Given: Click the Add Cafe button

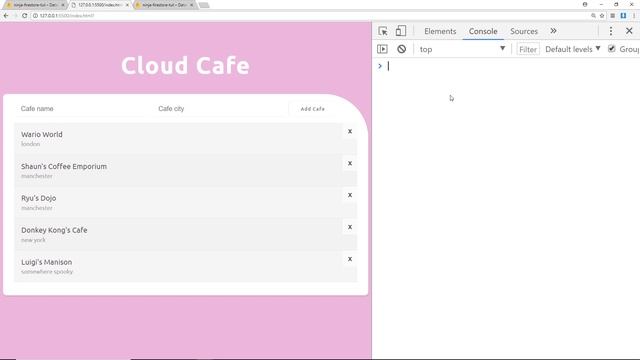Looking at the screenshot, I should [313, 109].
